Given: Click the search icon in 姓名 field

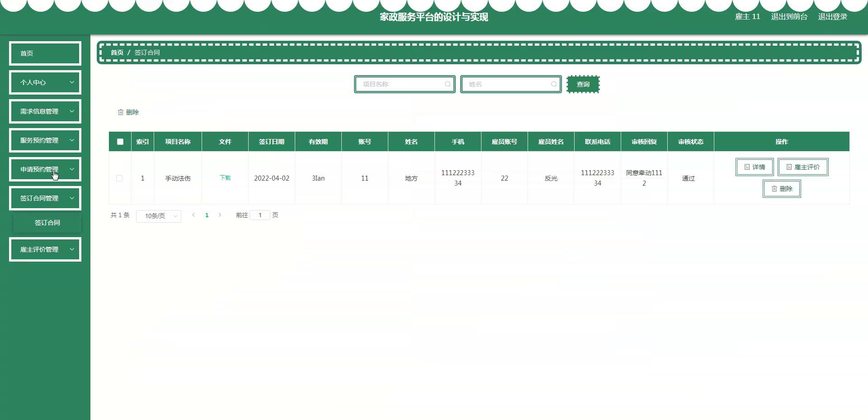Looking at the screenshot, I should point(553,84).
